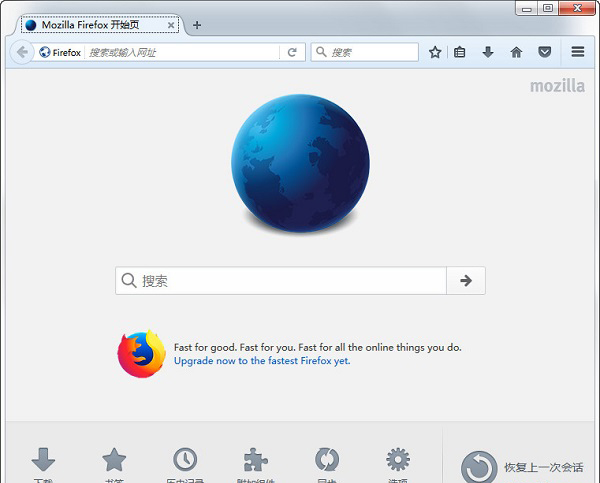Image resolution: width=600 pixels, height=483 pixels.
Task: Open the downloads arrow in the toolbar
Action: pyautogui.click(x=488, y=52)
